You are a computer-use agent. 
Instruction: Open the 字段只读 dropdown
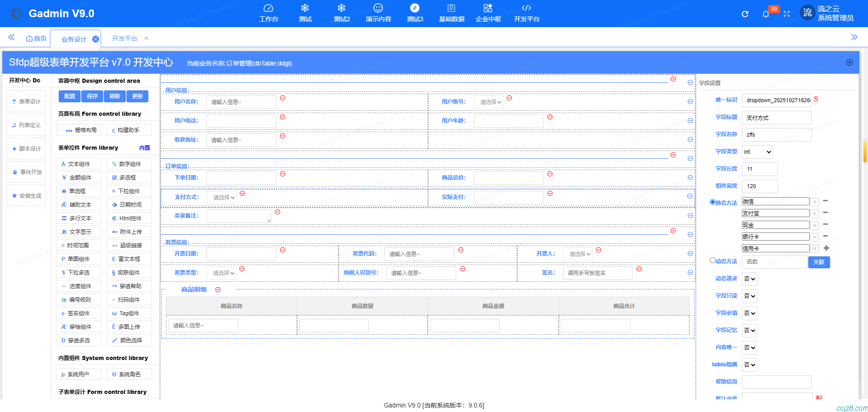pos(750,296)
